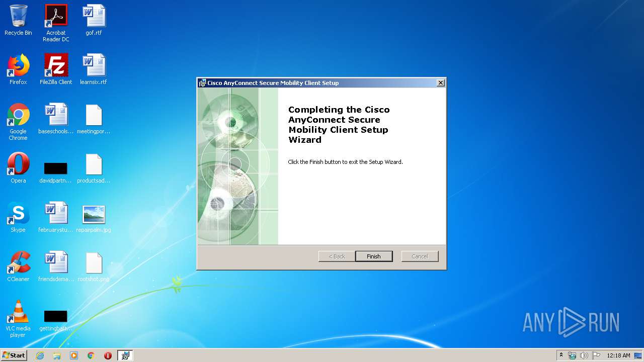Viewport: 644px width, 362px height.
Task: Launch the Opera desktop shortcut
Action: pyautogui.click(x=18, y=168)
